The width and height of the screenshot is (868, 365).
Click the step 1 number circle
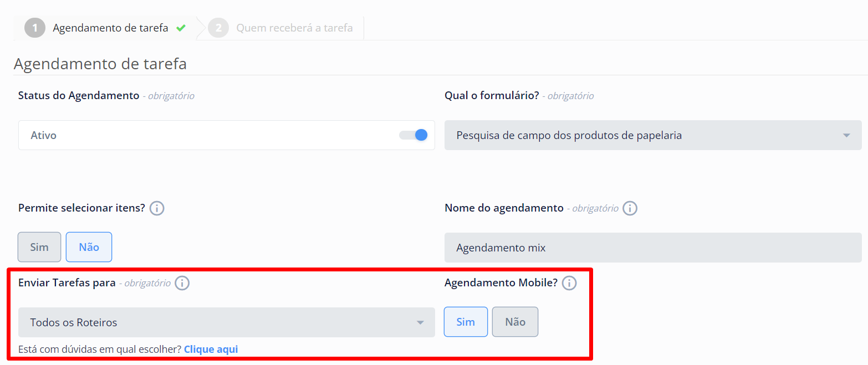point(35,28)
